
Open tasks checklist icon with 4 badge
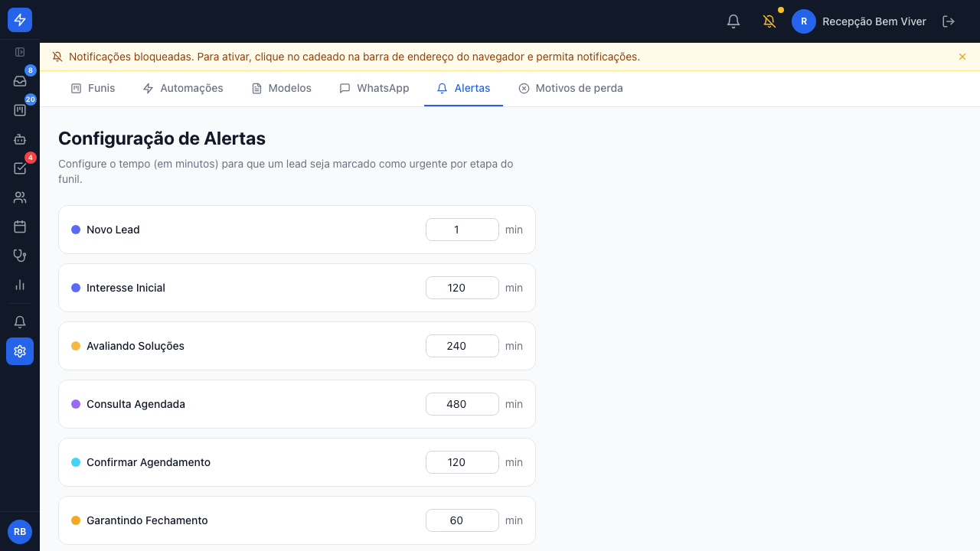(x=20, y=168)
